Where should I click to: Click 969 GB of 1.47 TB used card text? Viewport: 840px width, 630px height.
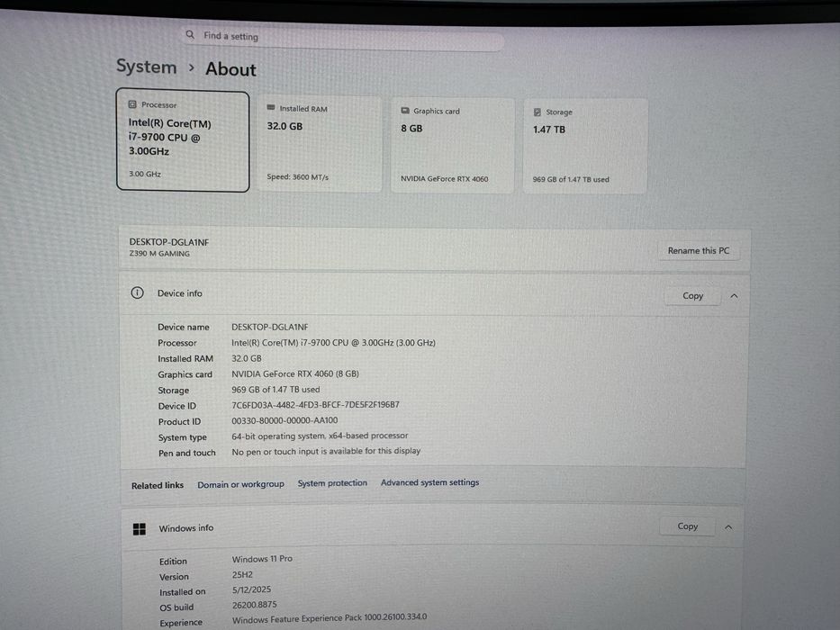coord(571,179)
